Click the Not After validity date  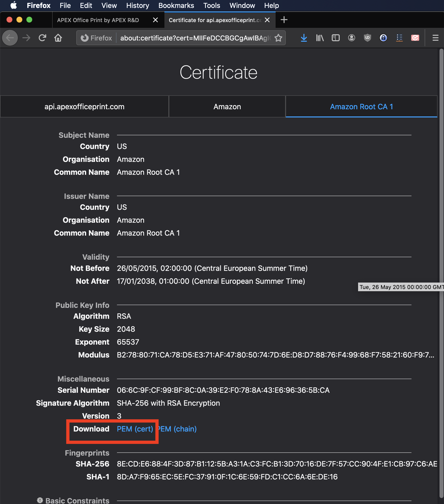point(211,281)
